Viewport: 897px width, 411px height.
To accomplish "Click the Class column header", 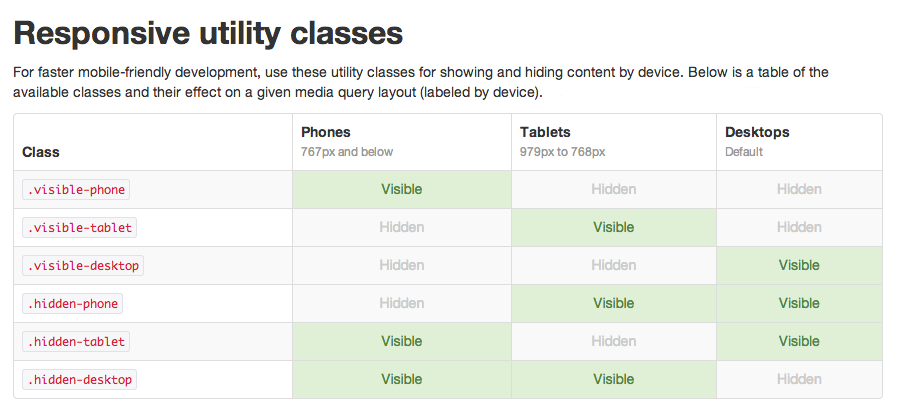I will pos(41,153).
